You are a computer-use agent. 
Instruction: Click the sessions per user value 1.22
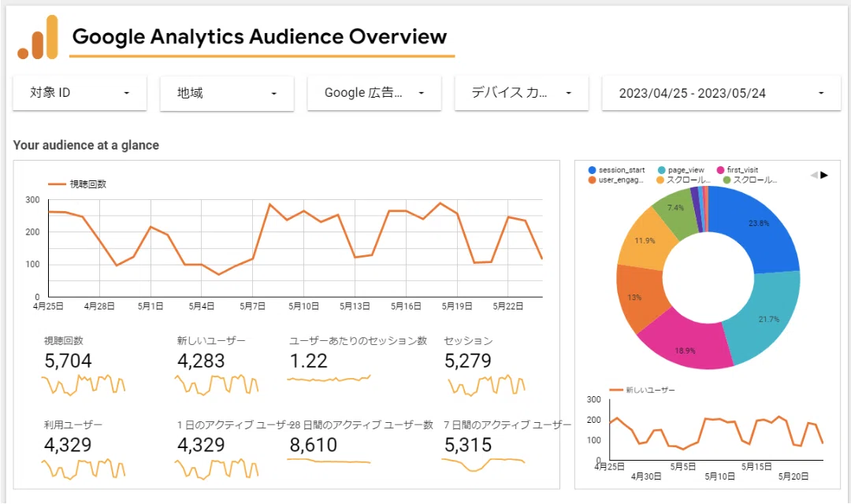click(308, 361)
